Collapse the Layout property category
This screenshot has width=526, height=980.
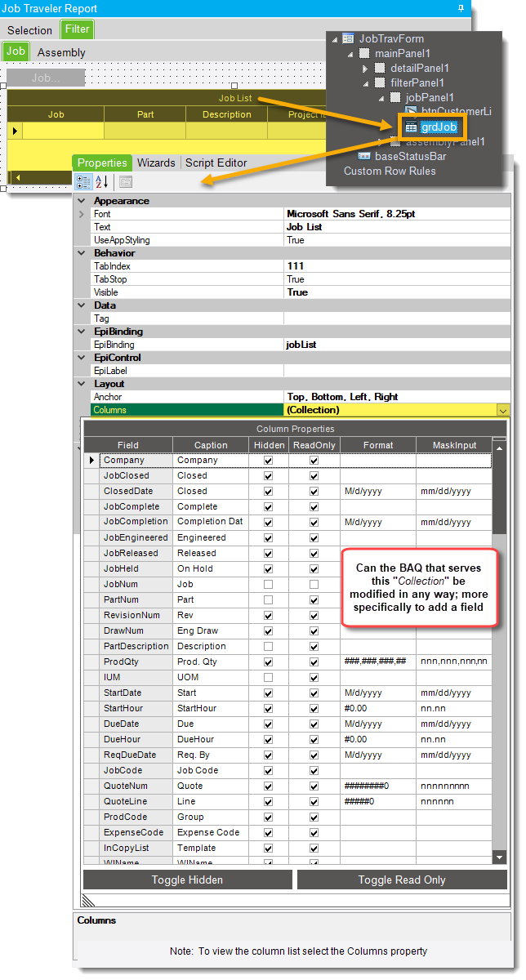point(81,384)
